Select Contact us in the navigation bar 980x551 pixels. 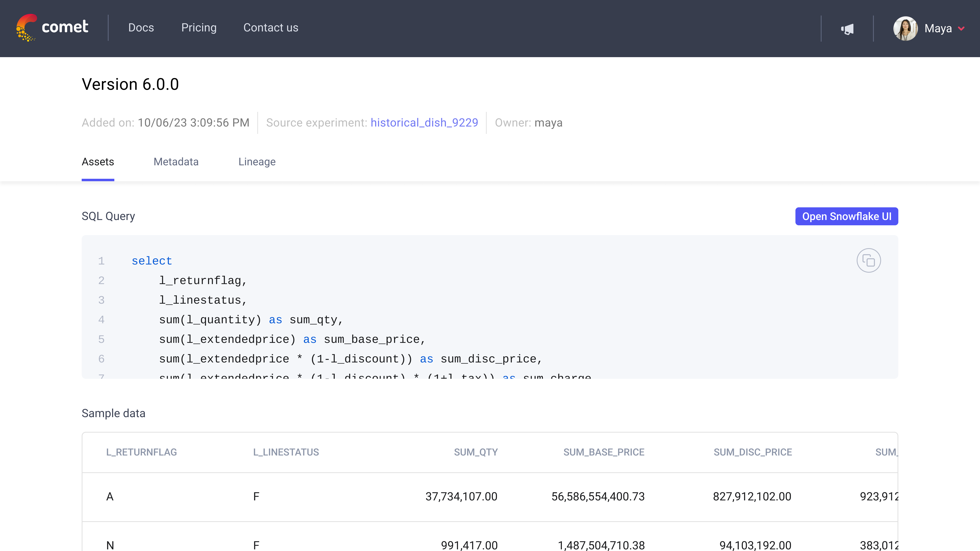click(x=271, y=28)
